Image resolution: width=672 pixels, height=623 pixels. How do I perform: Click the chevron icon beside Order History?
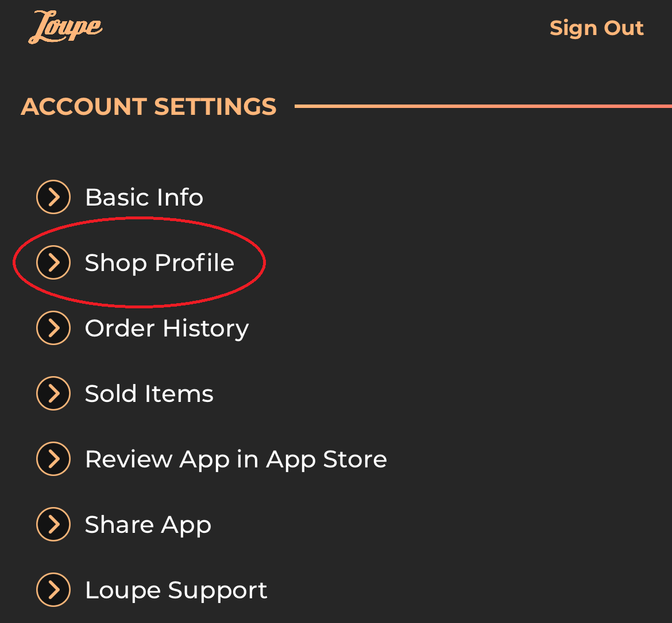[53, 328]
